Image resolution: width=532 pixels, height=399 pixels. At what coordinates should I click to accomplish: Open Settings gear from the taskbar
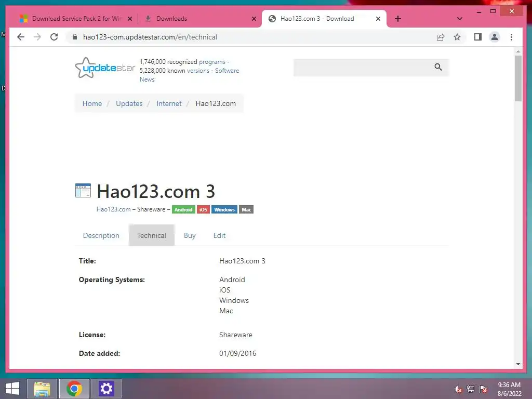[x=106, y=389]
